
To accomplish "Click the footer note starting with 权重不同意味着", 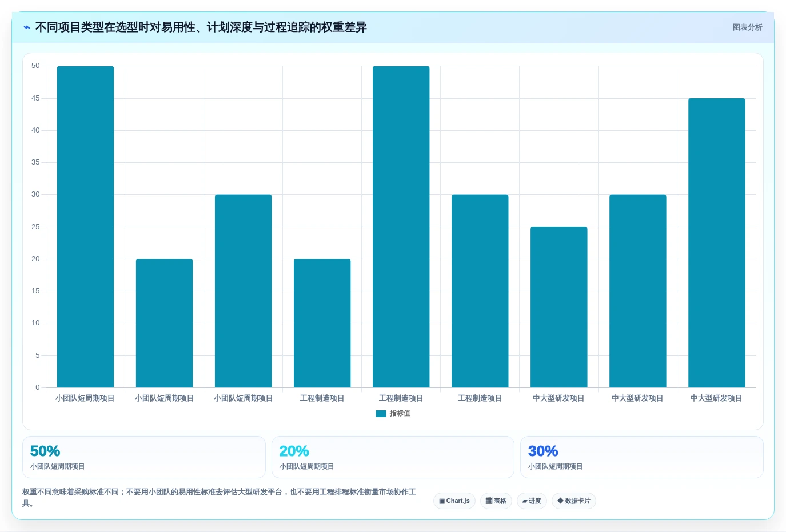I will [x=220, y=498].
